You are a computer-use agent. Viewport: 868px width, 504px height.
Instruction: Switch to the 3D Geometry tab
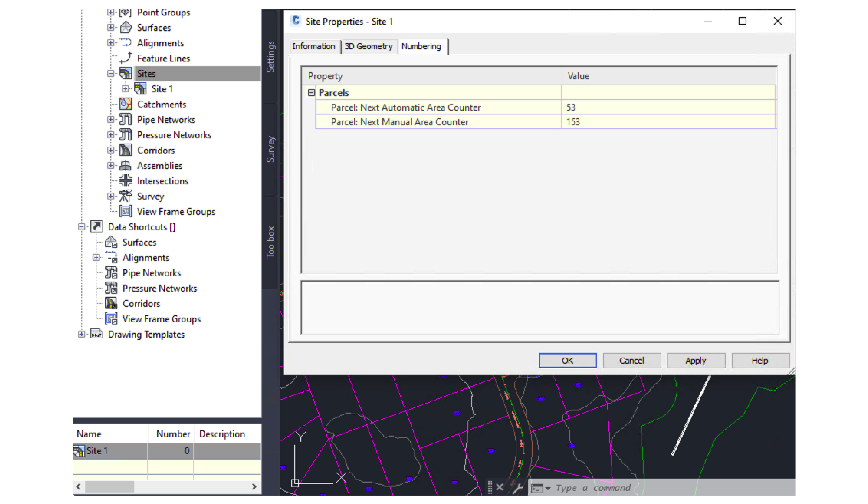coord(369,47)
